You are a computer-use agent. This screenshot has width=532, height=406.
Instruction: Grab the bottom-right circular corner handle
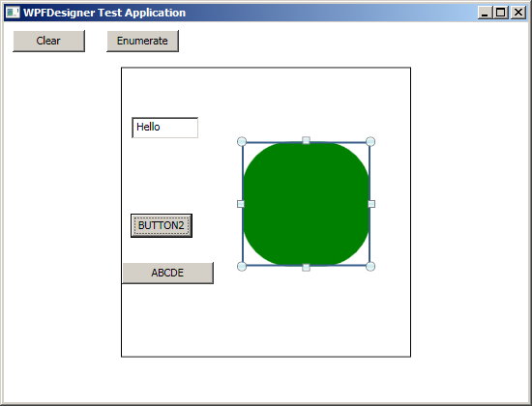pyautogui.click(x=370, y=266)
